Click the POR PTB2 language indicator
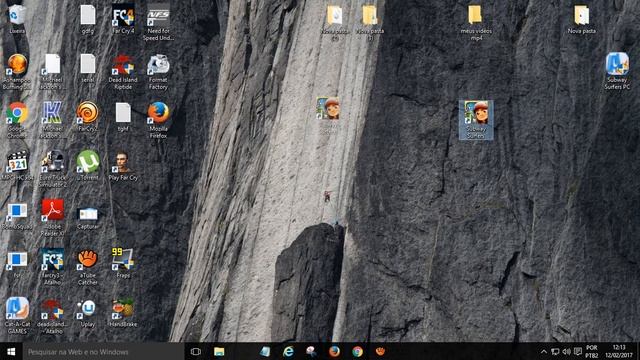Screen dimensions: 640x360 591,351
